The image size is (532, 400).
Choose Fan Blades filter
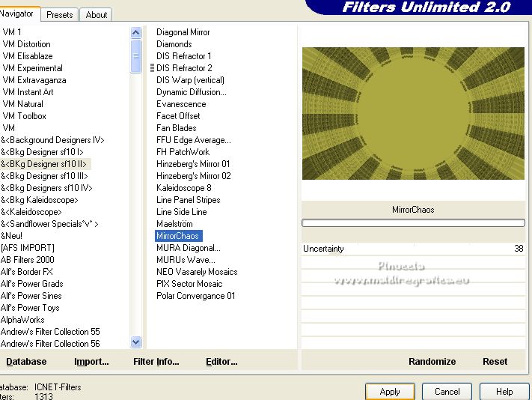[x=176, y=128]
